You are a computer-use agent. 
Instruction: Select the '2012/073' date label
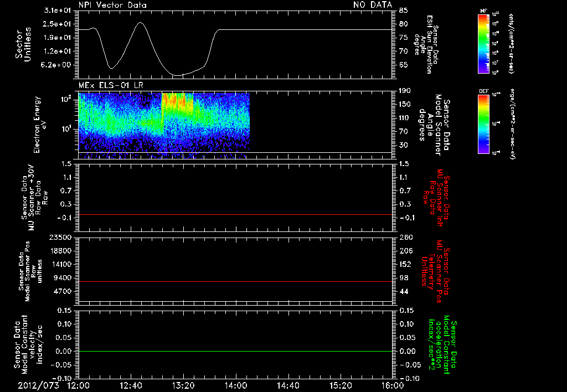point(38,385)
